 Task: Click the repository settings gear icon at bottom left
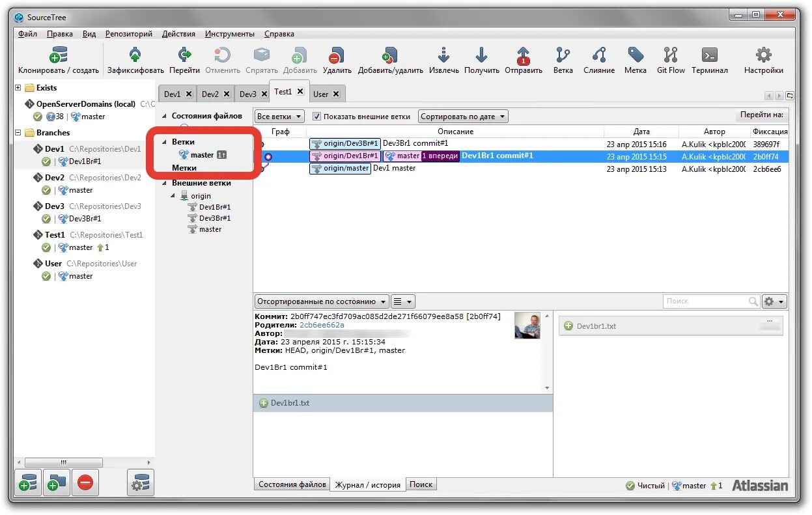(x=140, y=483)
